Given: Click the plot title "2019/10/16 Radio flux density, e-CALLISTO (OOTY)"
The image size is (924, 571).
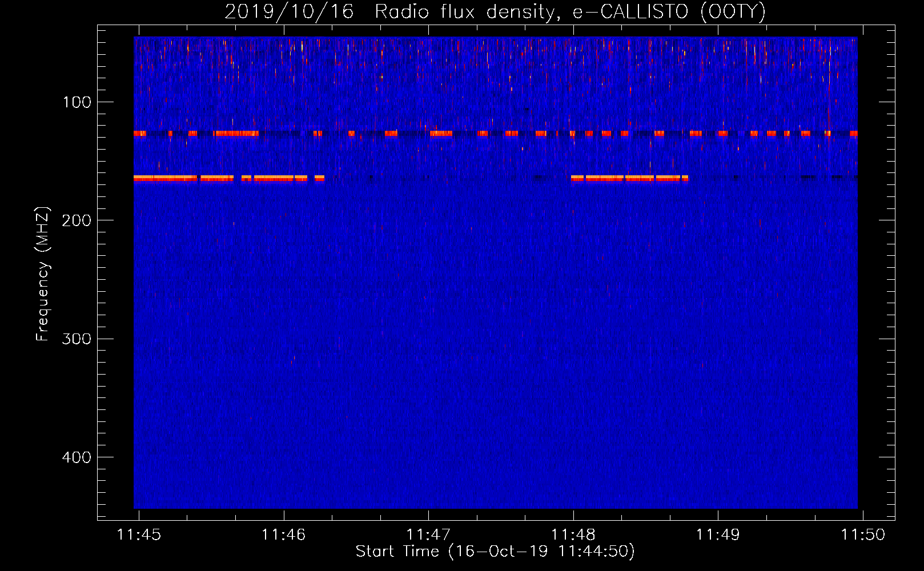Looking at the screenshot, I should click(x=495, y=11).
